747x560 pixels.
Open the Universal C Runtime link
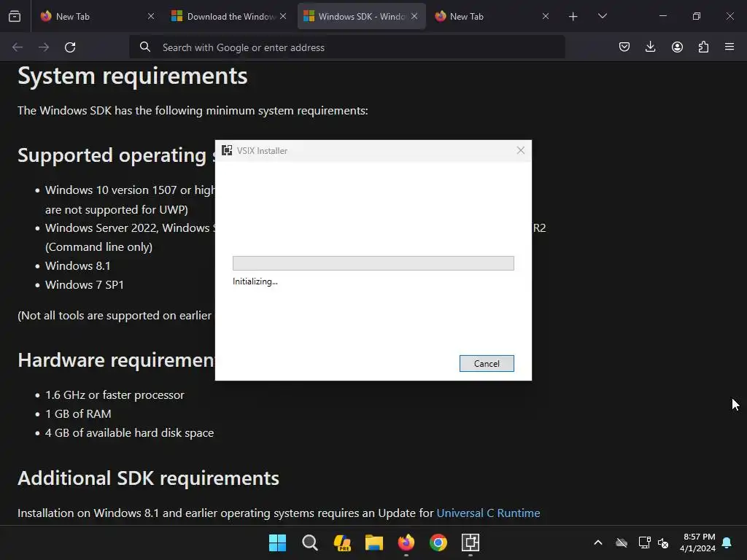tap(488, 513)
